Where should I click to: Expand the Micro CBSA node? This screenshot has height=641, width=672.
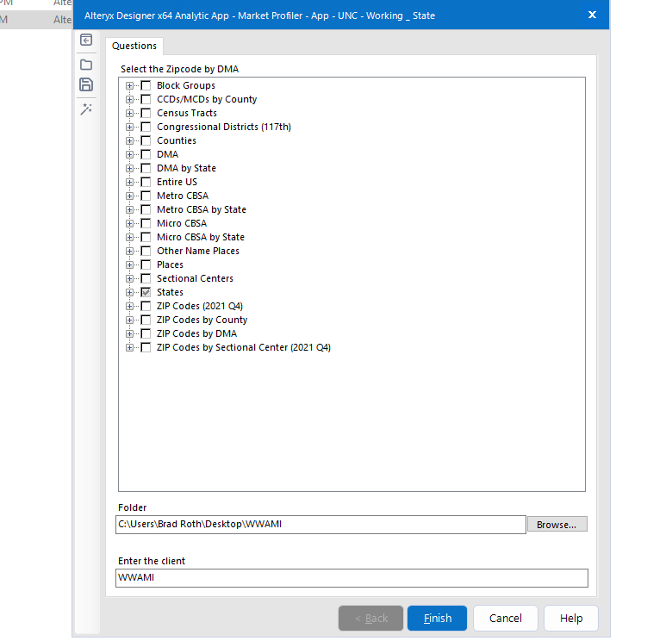129,223
